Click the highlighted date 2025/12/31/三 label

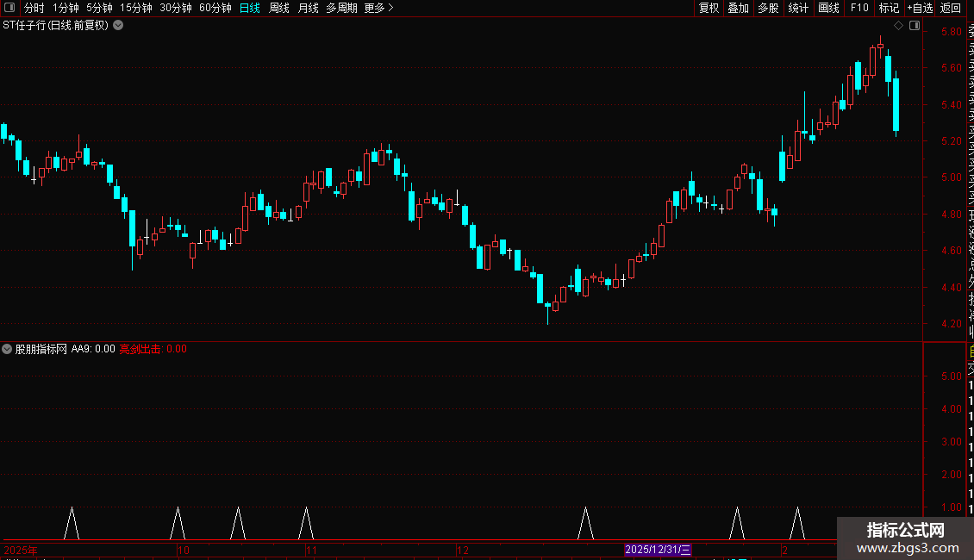pos(658,550)
